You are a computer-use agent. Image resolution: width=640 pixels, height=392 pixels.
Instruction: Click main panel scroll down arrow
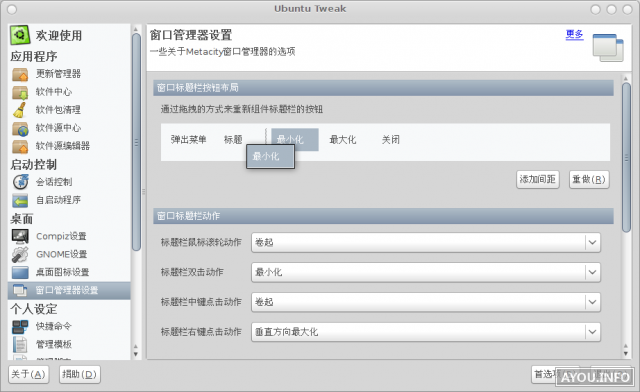(x=626, y=354)
